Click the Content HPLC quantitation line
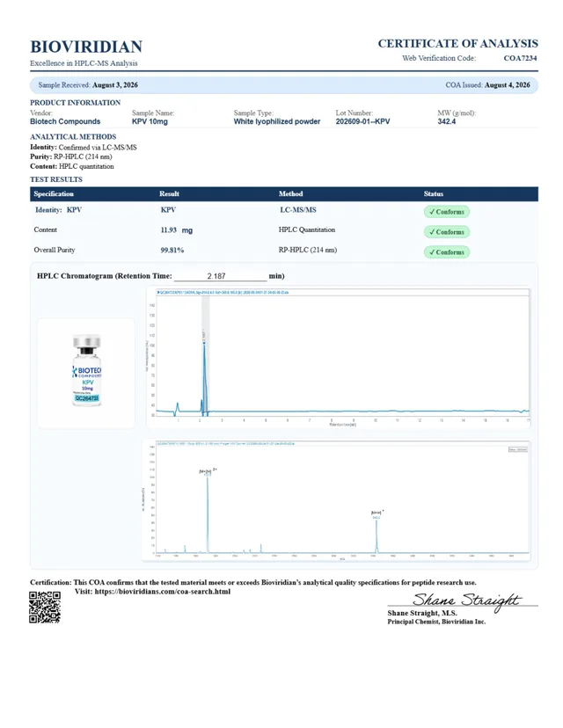 [x=72, y=166]
